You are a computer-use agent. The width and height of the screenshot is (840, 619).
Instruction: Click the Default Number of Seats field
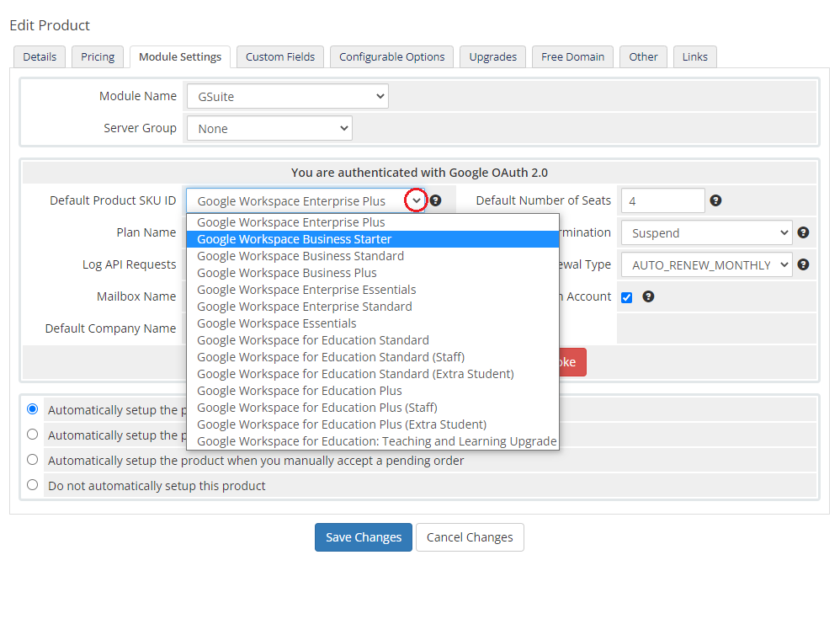pos(662,201)
